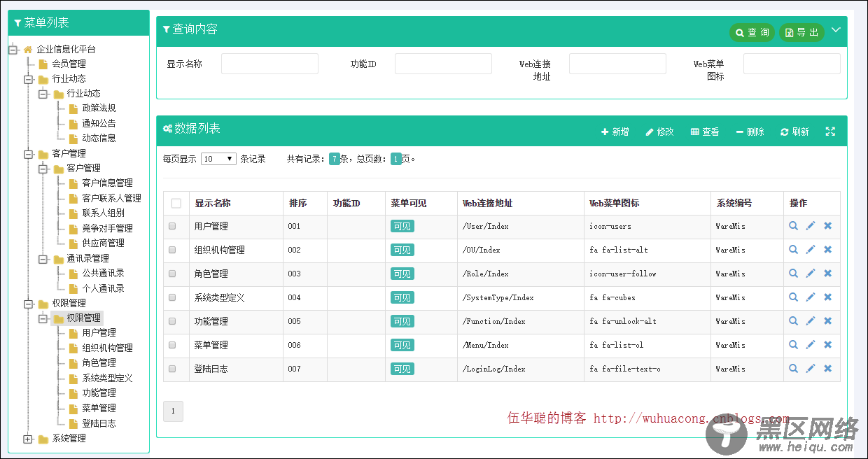This screenshot has height=459, width=868.
Task: Click the 删除 delete toolbar item
Action: coord(750,132)
